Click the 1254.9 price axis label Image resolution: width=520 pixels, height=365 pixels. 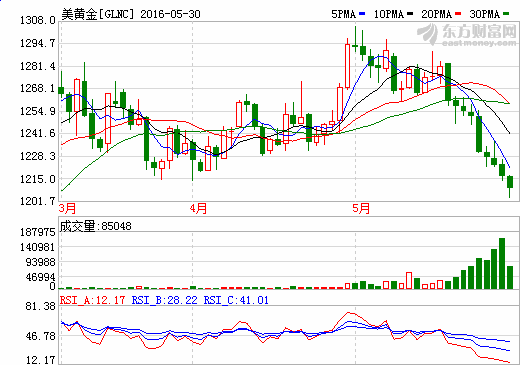[x=38, y=111]
